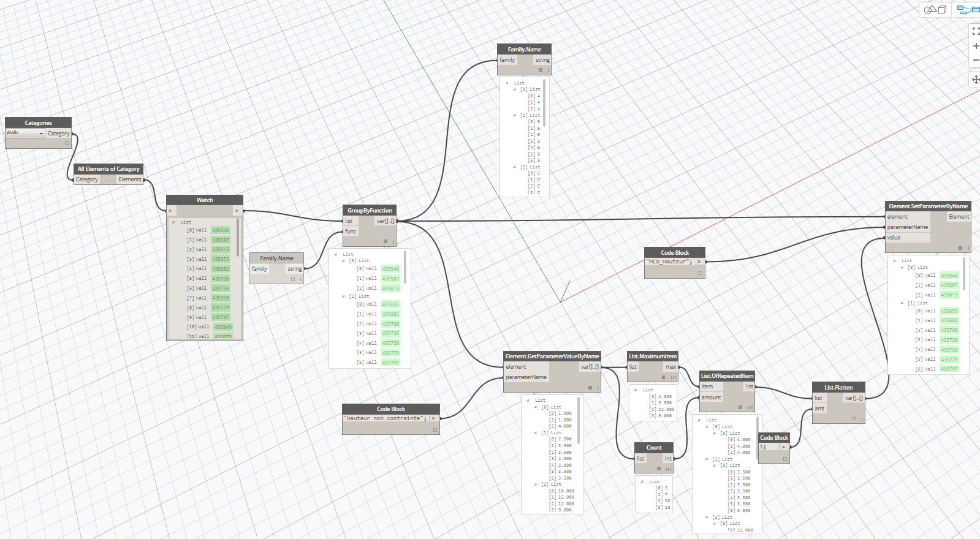Toggle preview pin on Categories node
The width and height of the screenshot is (980, 539).
[67, 143]
